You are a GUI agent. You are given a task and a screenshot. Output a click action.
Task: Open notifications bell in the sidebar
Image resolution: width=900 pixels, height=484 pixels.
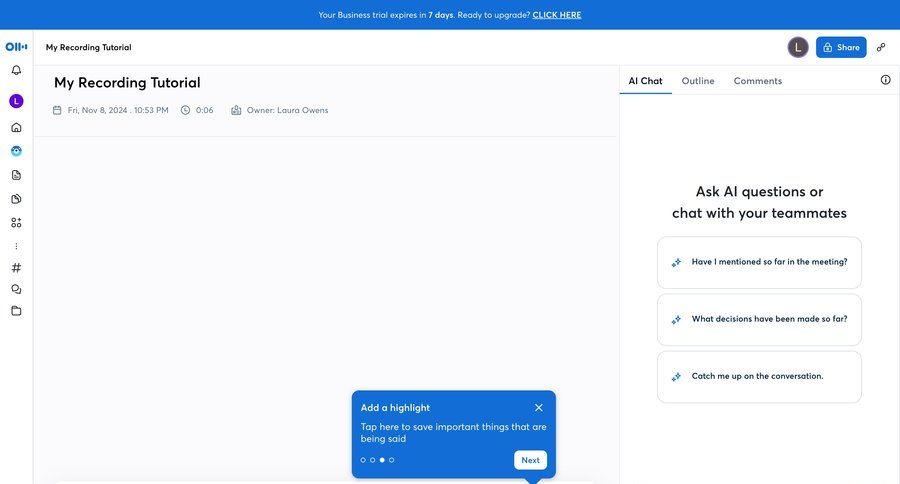pos(16,70)
